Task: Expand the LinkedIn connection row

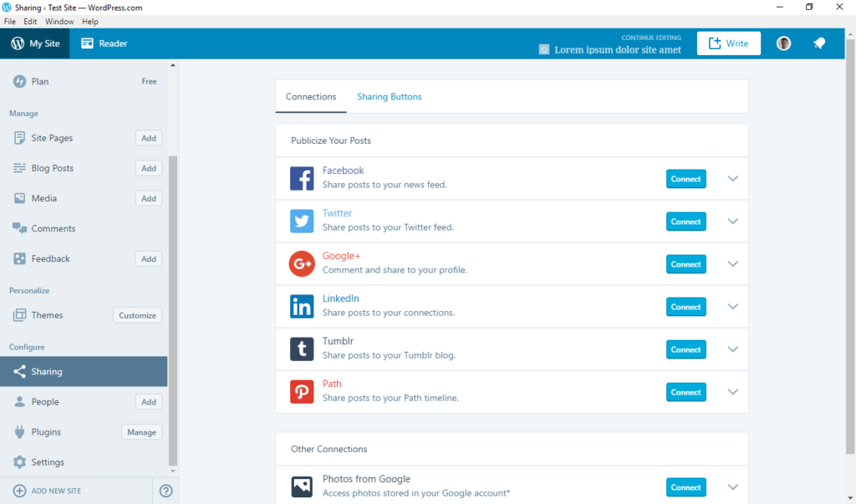Action: 732,306
